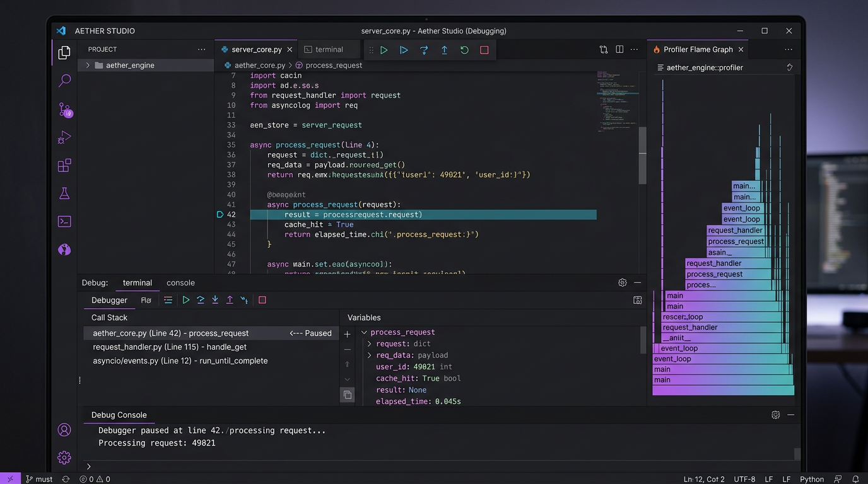Viewport: 868px width, 484px height.
Task: Click the split editor icon
Action: (619, 49)
